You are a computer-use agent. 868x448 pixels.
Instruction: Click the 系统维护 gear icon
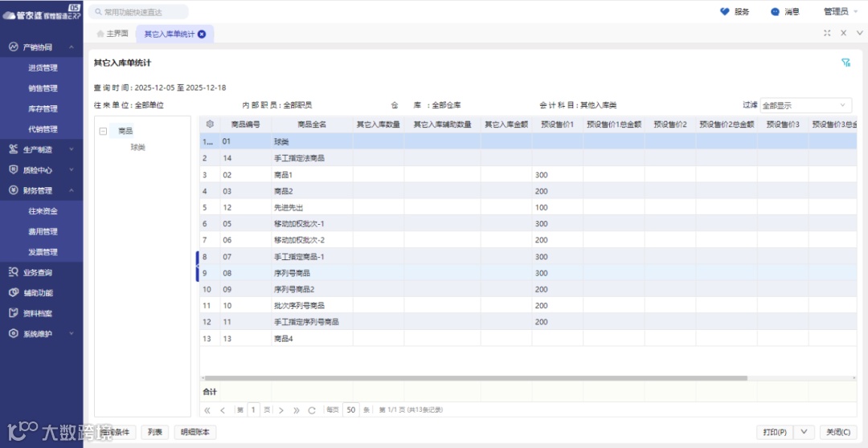tap(14, 333)
